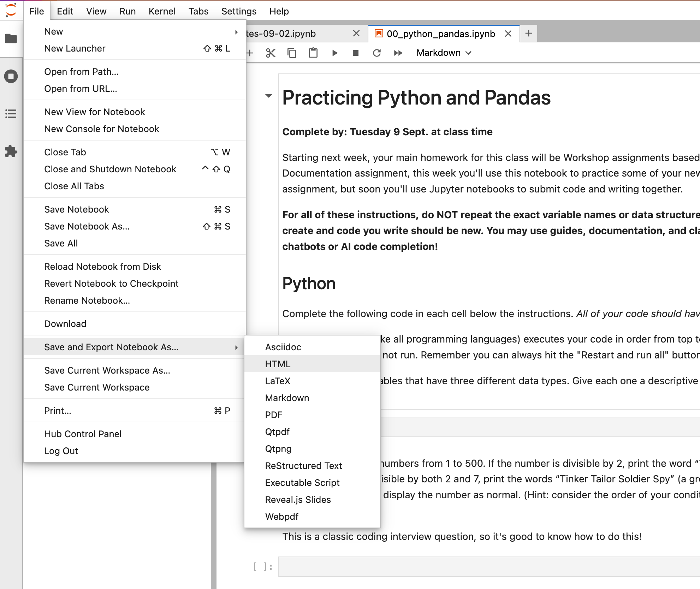Export notebook as Reveal.js Slides
Image resolution: width=700 pixels, height=589 pixels.
(312, 500)
